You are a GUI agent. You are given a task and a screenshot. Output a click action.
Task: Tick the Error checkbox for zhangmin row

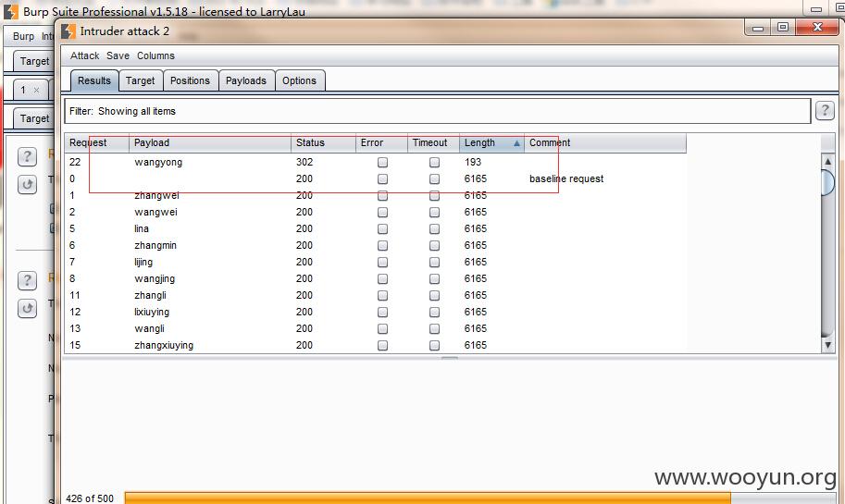click(x=382, y=246)
